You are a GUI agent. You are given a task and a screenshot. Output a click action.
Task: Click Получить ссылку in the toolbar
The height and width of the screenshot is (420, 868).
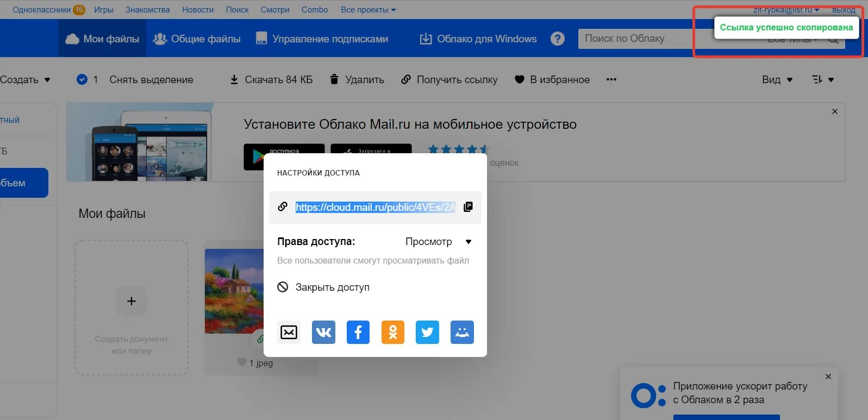tap(449, 79)
